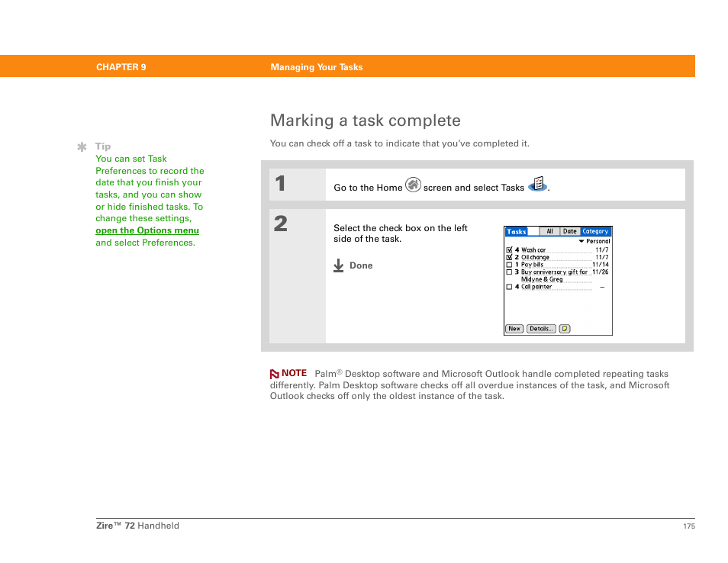The height and width of the screenshot is (563, 728).
Task: Select the Call painter task text
Action: pos(536,287)
